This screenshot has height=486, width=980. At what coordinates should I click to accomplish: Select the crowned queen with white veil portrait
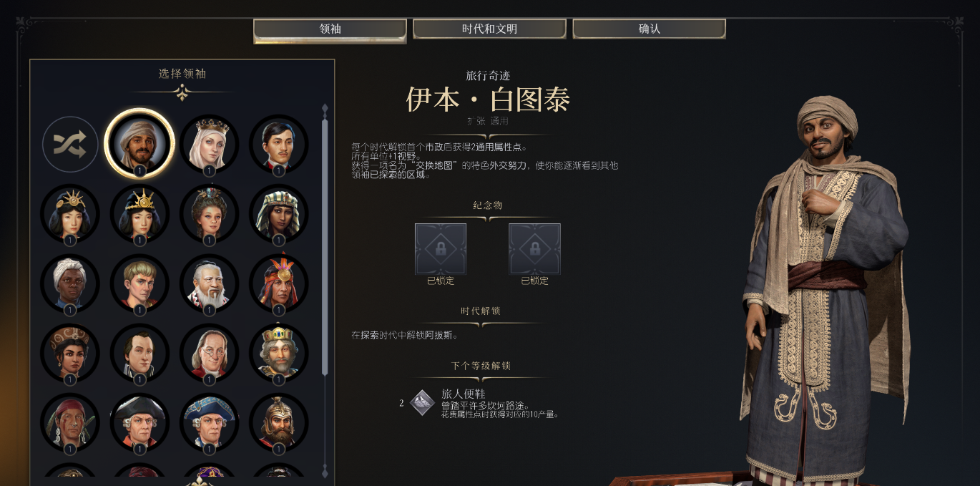click(x=209, y=145)
